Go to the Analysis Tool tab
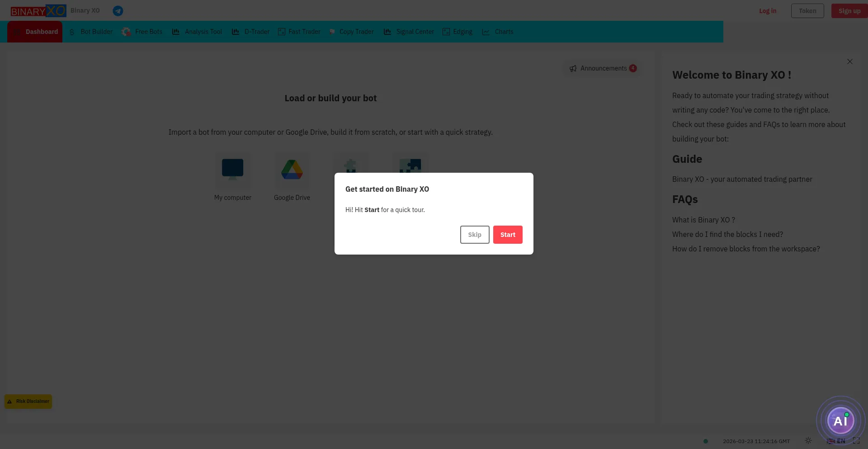 click(197, 32)
